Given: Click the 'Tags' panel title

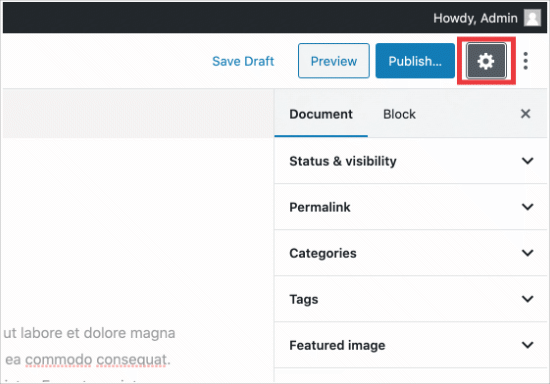Looking at the screenshot, I should click(x=304, y=299).
